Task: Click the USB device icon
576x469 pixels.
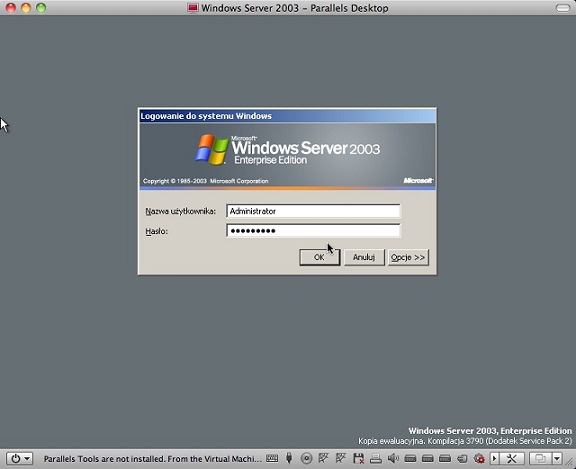Action: coord(289,458)
